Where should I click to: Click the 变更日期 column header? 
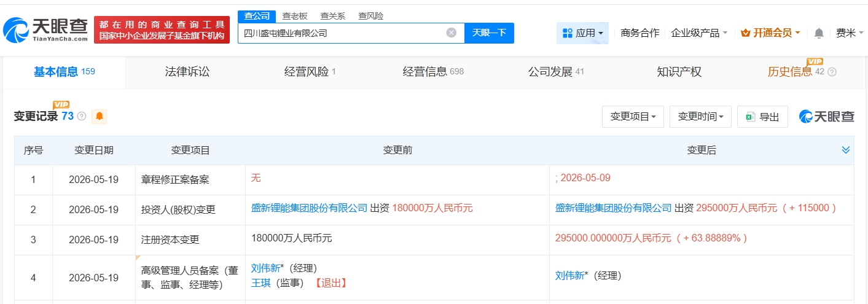tap(94, 150)
